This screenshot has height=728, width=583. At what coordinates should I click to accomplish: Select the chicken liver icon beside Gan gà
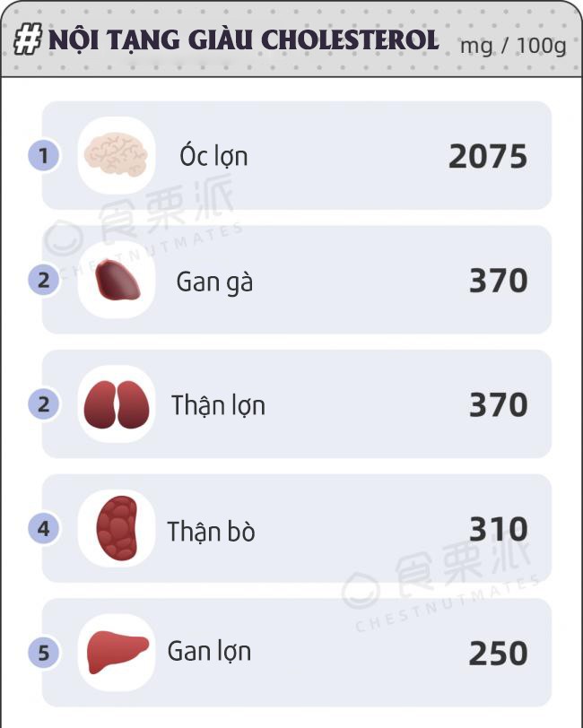pyautogui.click(x=116, y=280)
